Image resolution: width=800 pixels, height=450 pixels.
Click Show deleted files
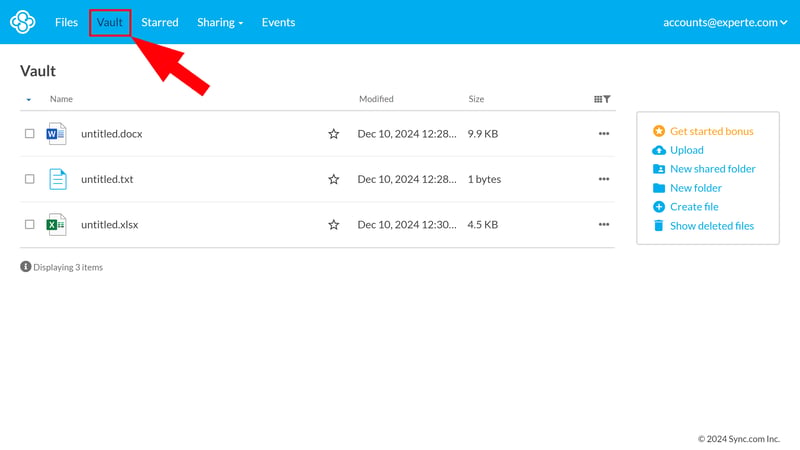click(x=711, y=226)
